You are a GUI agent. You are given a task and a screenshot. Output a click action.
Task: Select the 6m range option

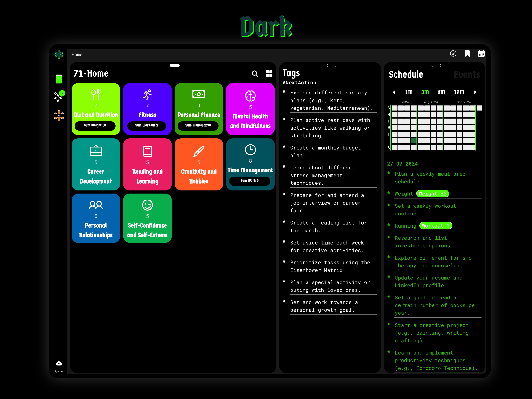click(x=441, y=92)
